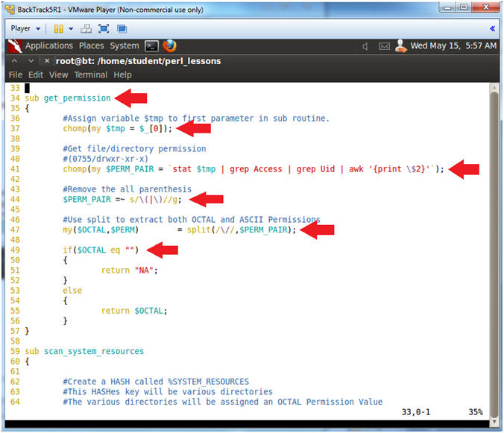The height and width of the screenshot is (433, 504).
Task: Launch terminal from the panel icon
Action: click(x=151, y=46)
